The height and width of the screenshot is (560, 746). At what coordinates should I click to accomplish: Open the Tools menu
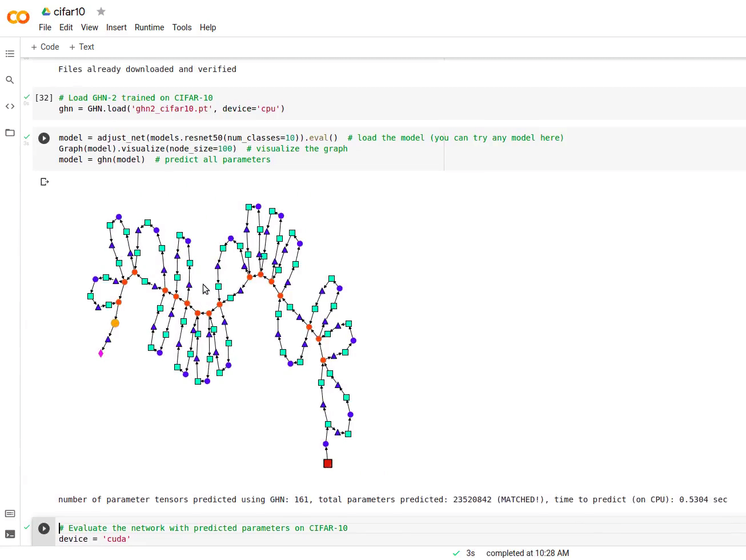182,27
